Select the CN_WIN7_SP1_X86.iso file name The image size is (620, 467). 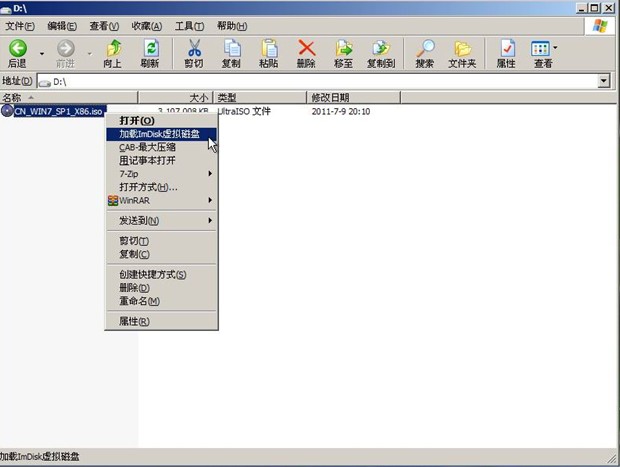coord(58,112)
